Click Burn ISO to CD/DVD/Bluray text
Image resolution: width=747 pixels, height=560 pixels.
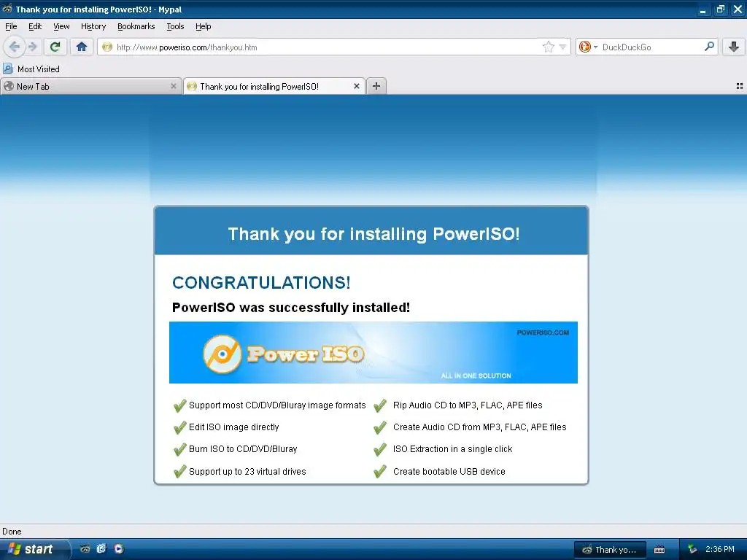click(x=243, y=449)
